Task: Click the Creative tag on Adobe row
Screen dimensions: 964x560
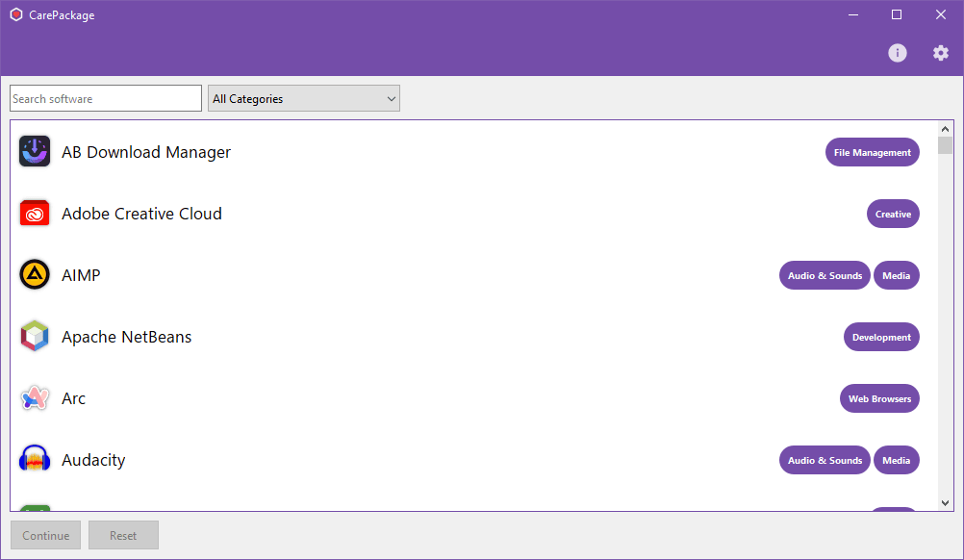Action: pyautogui.click(x=894, y=214)
